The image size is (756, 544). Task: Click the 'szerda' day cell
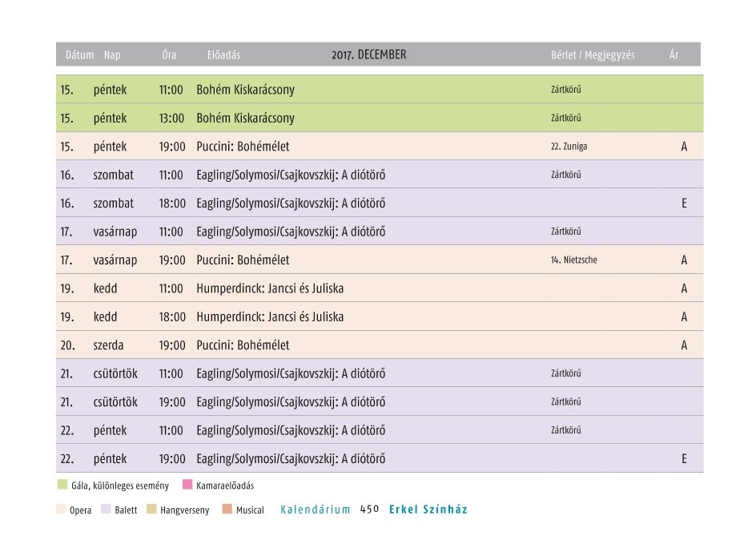108,345
